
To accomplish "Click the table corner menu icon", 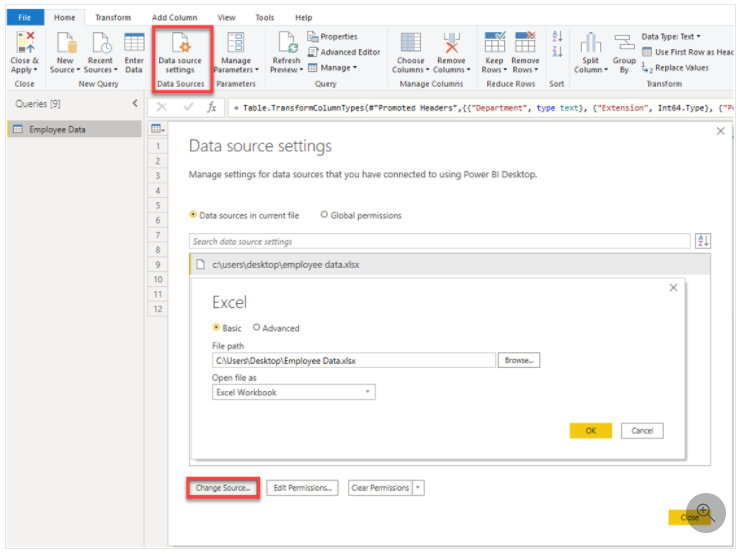I will (157, 128).
